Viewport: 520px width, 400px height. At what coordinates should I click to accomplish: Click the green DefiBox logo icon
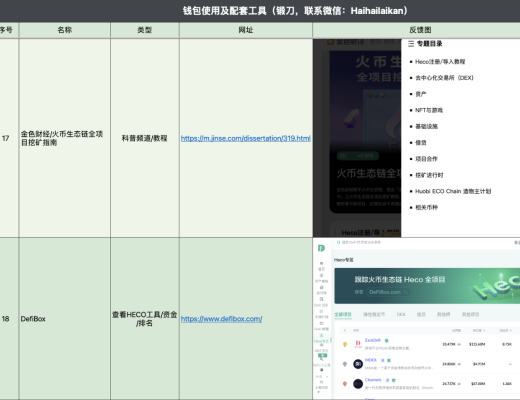(321, 248)
